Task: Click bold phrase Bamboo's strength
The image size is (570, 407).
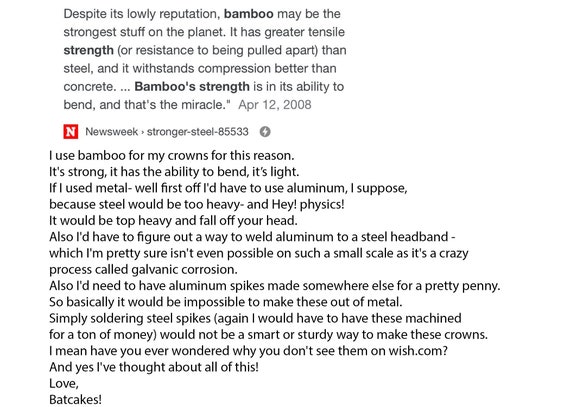Action: coord(192,86)
